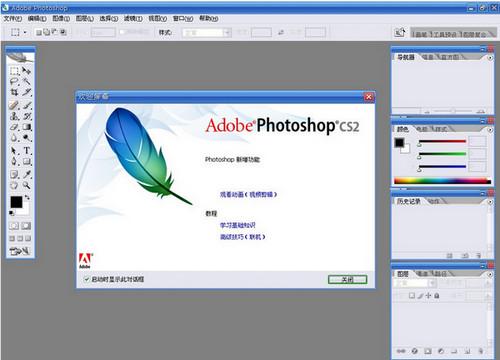Open the 样式 style dropdown in options bar

click(207, 32)
